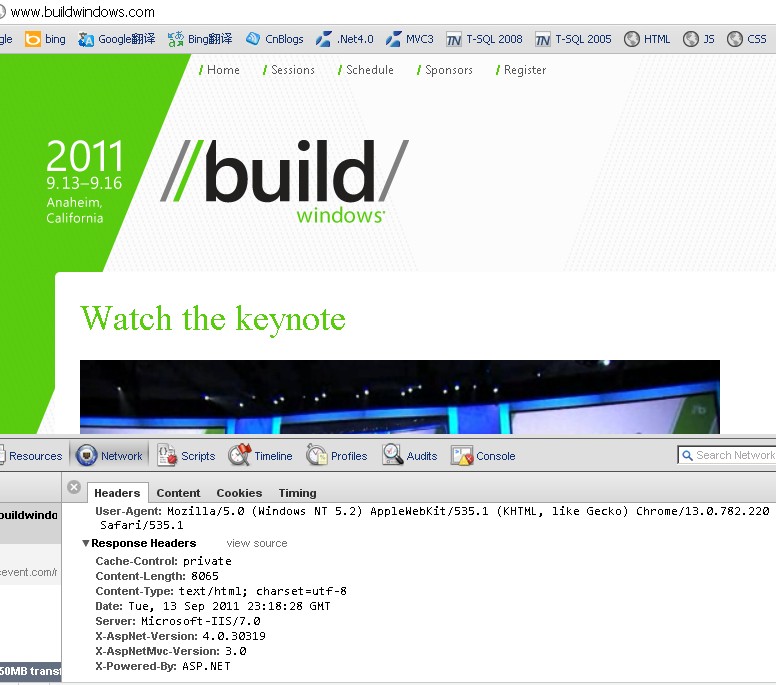Image resolution: width=776 pixels, height=685 pixels.
Task: Go to the Home page link
Action: 219,70
